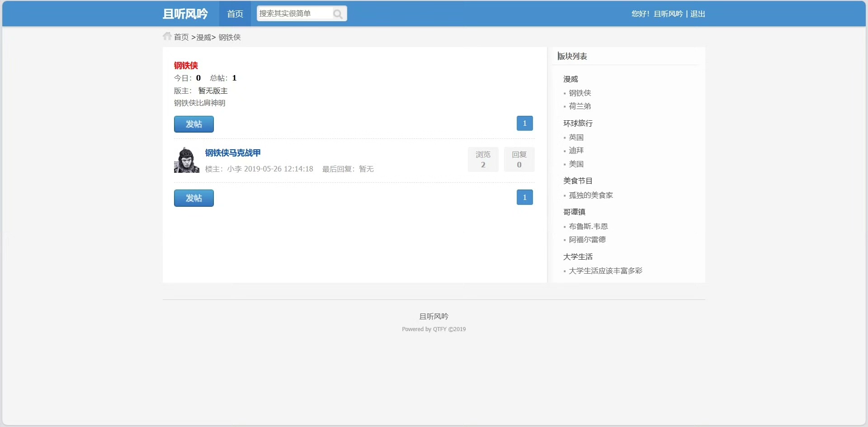The image size is (868, 427).
Task: Click the Powered by QTFY ©2019 text
Action: pyautogui.click(x=434, y=329)
